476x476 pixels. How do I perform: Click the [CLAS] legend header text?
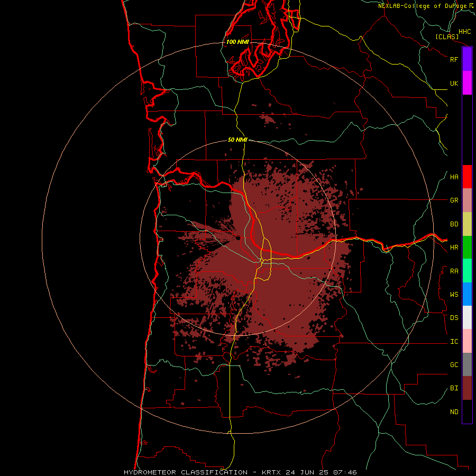(447, 36)
